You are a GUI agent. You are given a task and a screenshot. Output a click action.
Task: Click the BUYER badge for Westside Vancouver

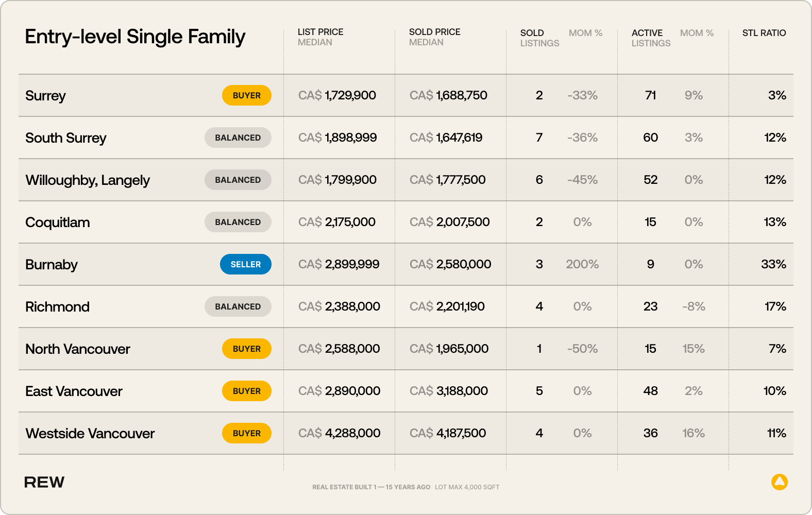click(247, 433)
